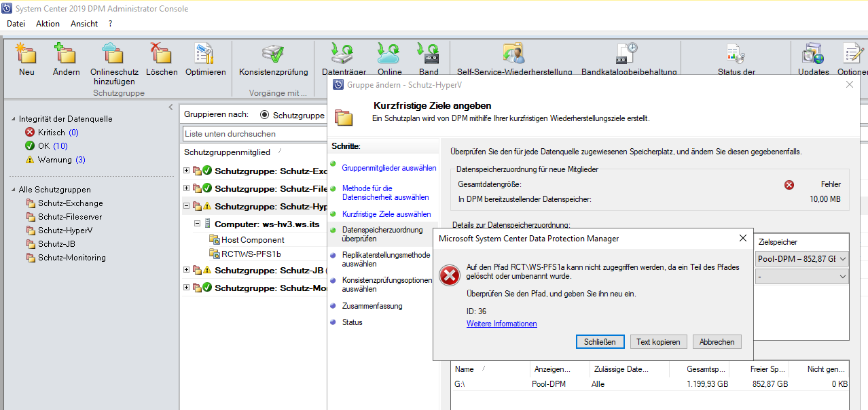Select the Host Component row
Viewport: 868px width, 410px height.
pyautogui.click(x=253, y=240)
